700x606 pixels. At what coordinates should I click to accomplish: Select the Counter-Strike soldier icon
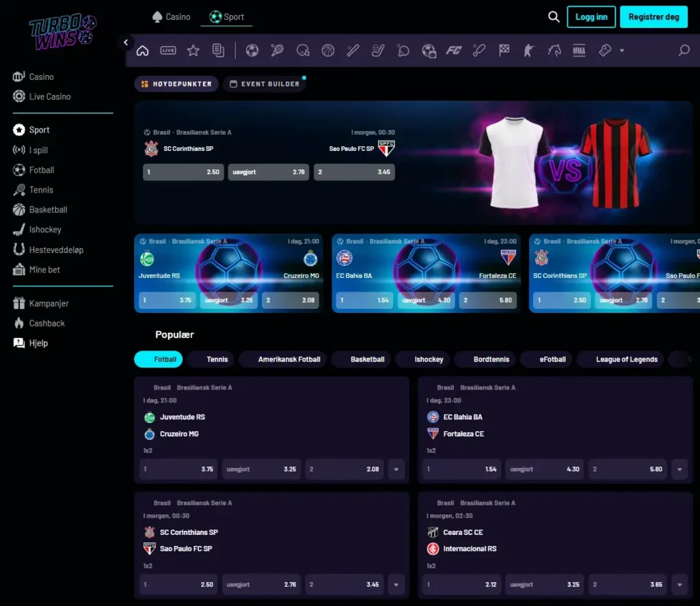click(x=529, y=51)
